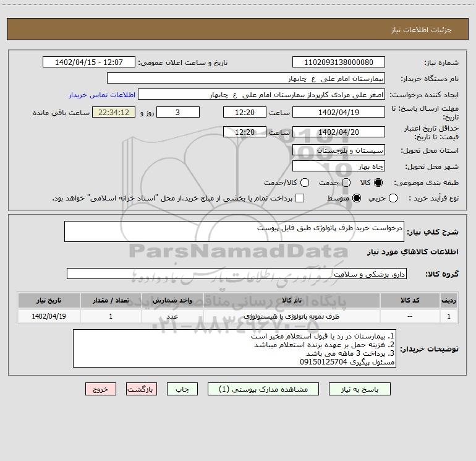476x461 pixels.
Task: Click the buyer organization name field
Action: 246,78
